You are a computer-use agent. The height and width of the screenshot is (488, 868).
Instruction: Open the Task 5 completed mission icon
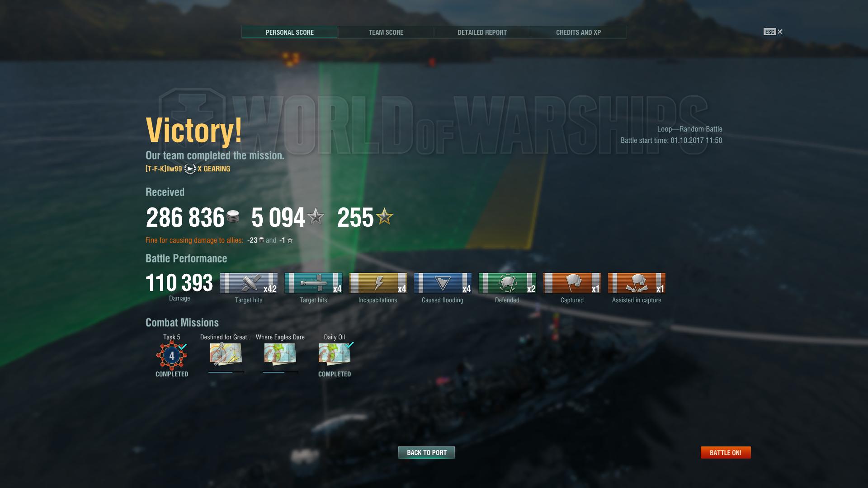(172, 356)
